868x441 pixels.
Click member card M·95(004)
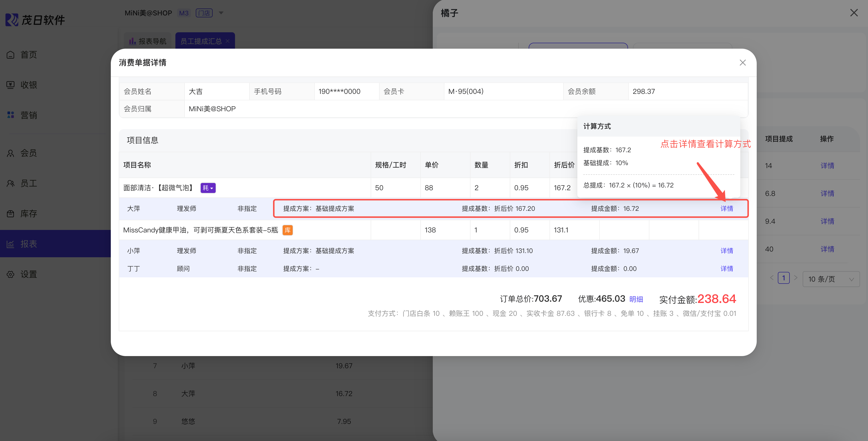coord(466,92)
